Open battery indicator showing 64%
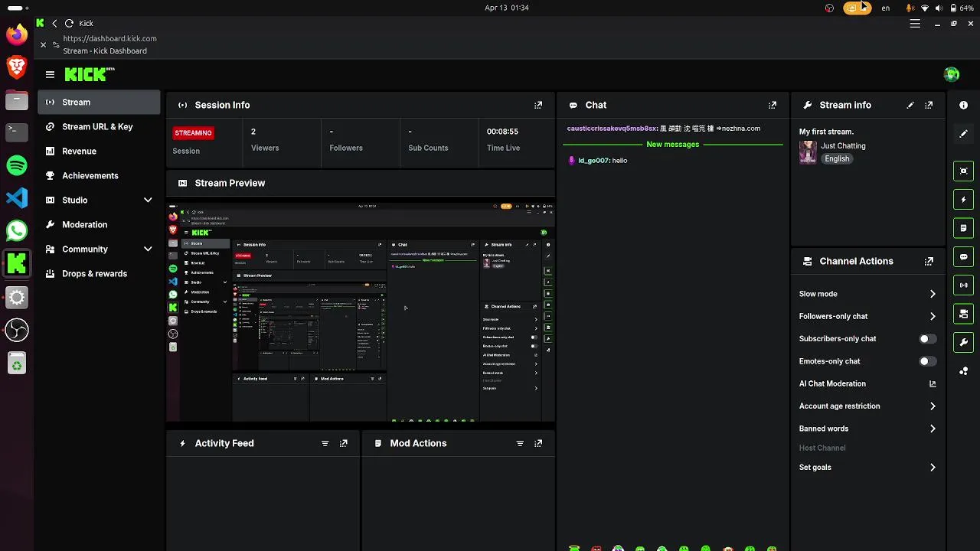 click(x=962, y=8)
